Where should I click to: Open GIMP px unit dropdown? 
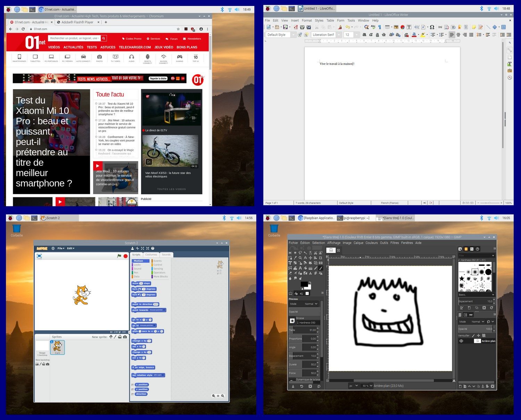354,386
